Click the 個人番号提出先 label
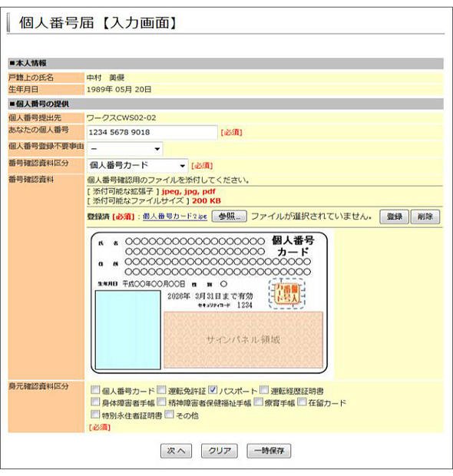Viewport: 453px width, 476px height. [35, 117]
